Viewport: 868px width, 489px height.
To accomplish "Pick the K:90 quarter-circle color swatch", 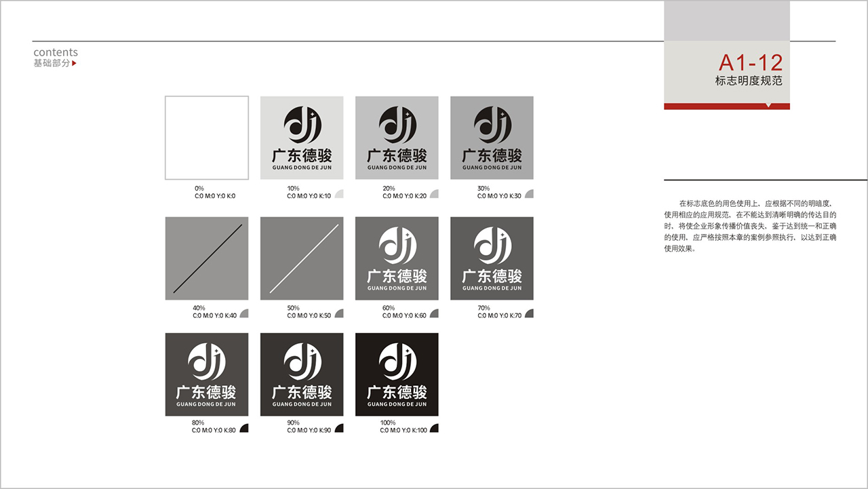I will [339, 428].
